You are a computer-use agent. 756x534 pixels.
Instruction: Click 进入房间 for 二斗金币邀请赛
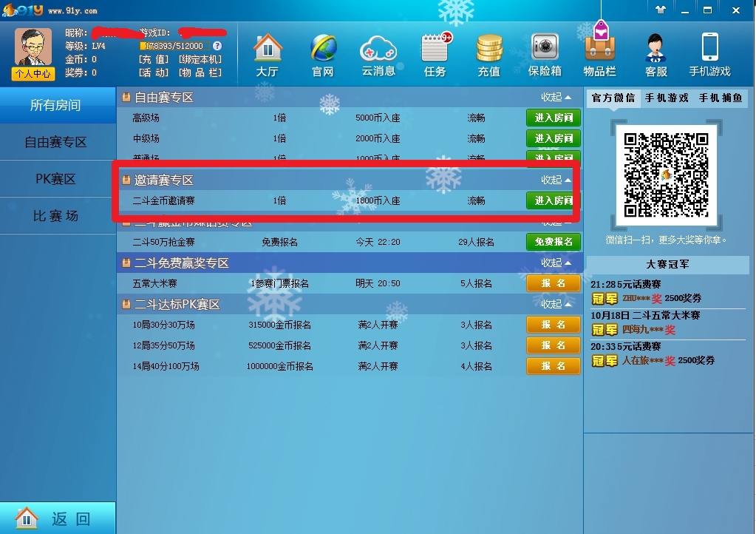click(553, 200)
